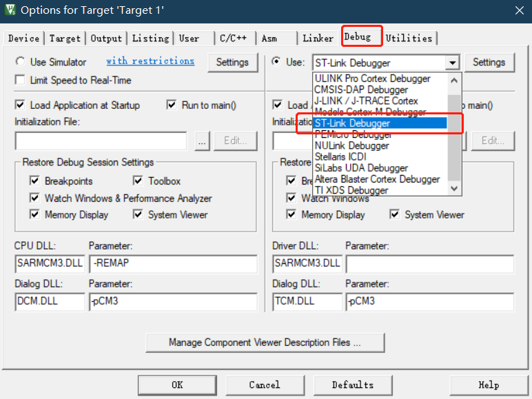Choose Stellaris ICDI from list
This screenshot has width=532, height=399.
(380, 156)
